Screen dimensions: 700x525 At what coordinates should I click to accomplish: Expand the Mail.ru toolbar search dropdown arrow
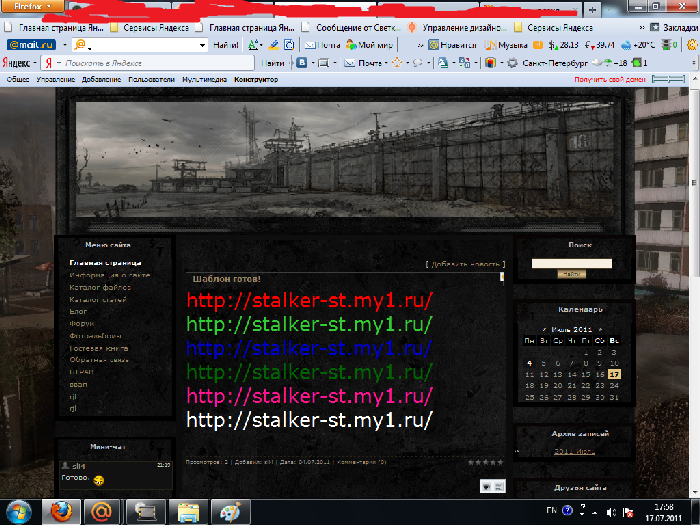tap(202, 45)
